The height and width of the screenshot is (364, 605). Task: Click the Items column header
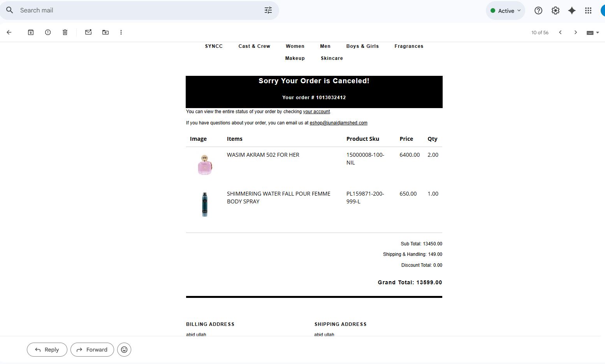[x=235, y=139]
